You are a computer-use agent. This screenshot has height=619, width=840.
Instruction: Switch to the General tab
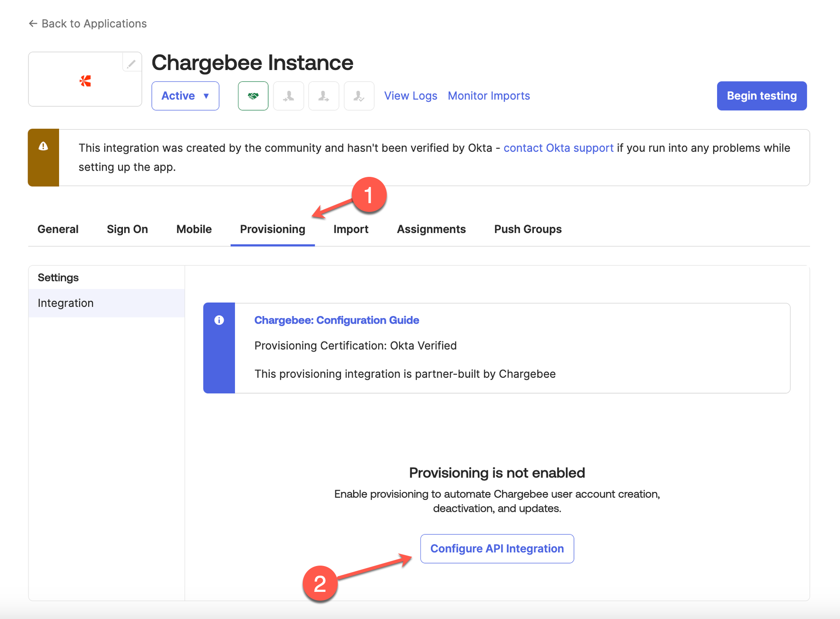point(58,229)
